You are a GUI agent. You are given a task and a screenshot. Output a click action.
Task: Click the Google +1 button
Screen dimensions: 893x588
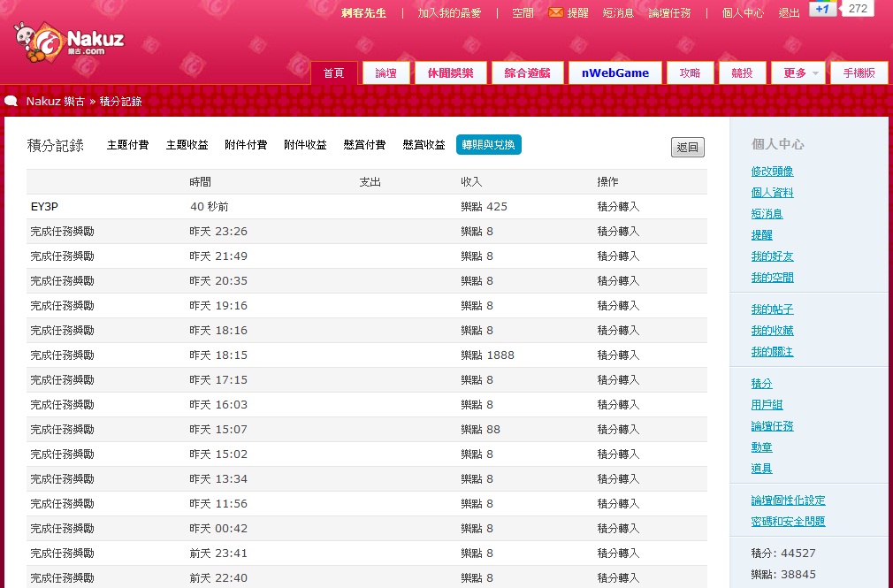point(822,9)
